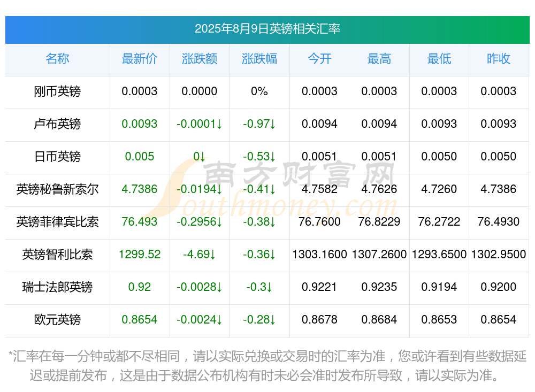Click the disclaimer line starting *汇率在每一分钟

[267, 357]
